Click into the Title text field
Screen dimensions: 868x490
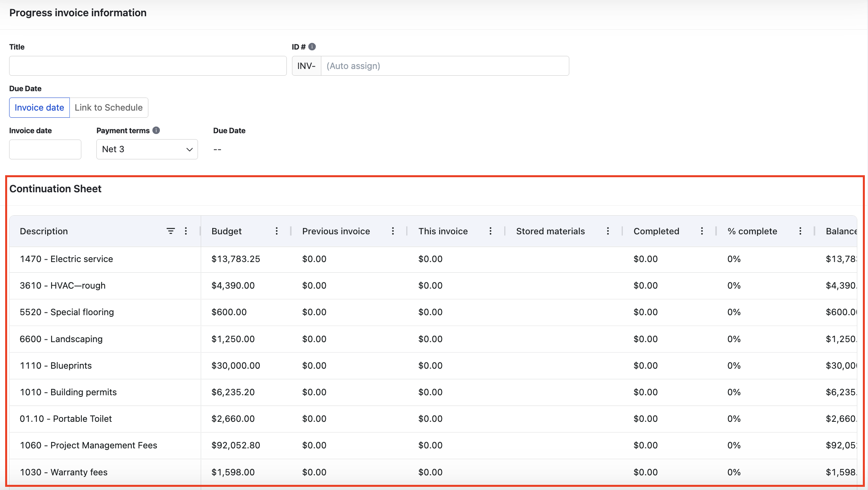pyautogui.click(x=148, y=66)
